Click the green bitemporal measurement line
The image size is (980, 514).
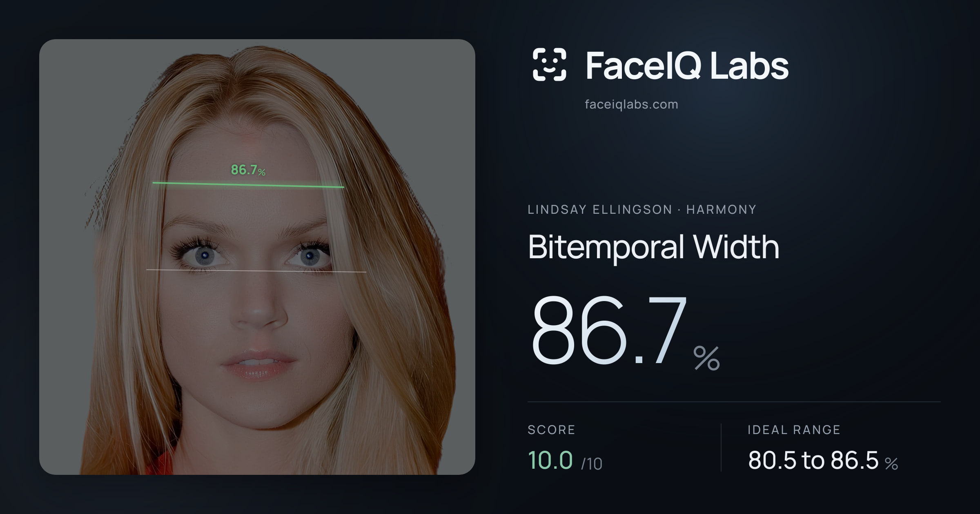click(248, 185)
